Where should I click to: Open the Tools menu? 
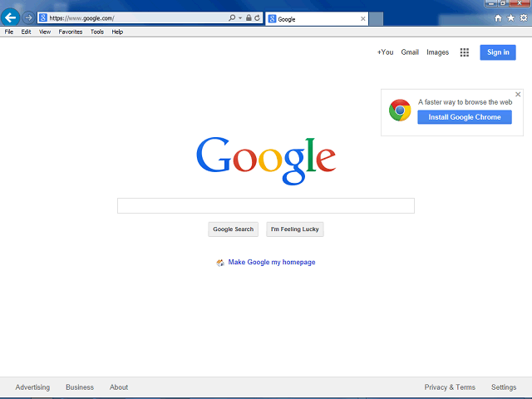pyautogui.click(x=97, y=32)
